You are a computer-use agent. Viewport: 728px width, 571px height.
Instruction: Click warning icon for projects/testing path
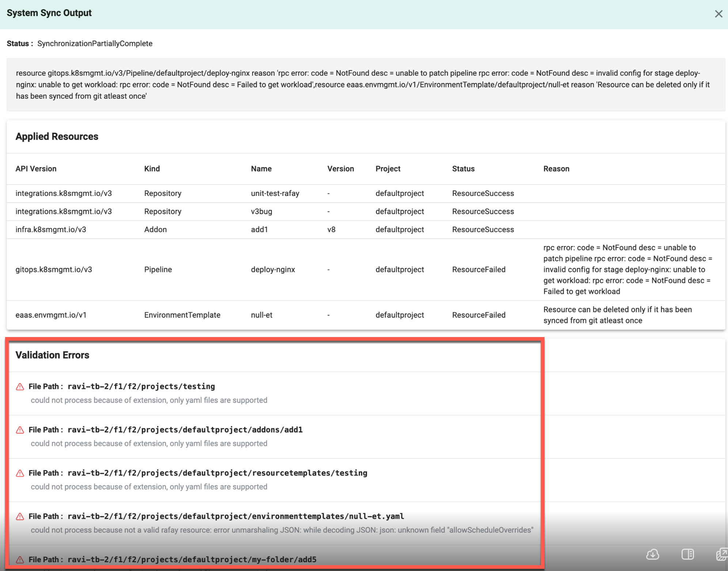tap(20, 387)
